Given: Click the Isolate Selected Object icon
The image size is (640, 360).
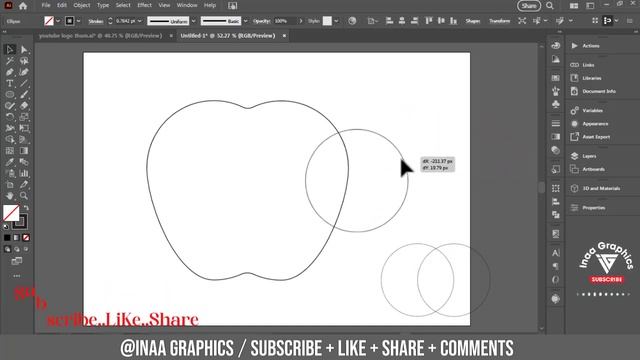Looking at the screenshot, I should (522, 21).
